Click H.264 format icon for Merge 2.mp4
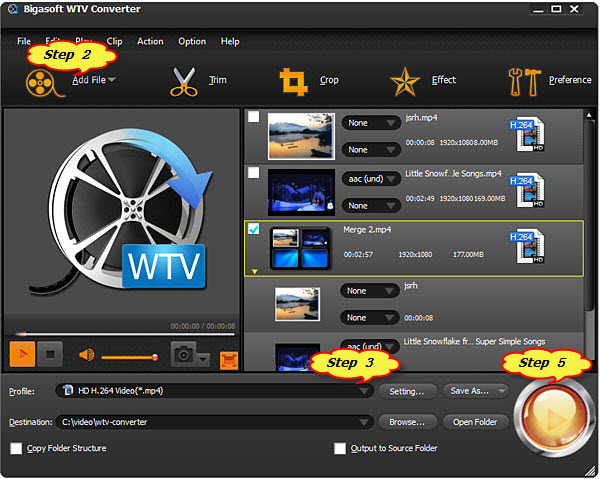This screenshot has height=479, width=600. [527, 246]
